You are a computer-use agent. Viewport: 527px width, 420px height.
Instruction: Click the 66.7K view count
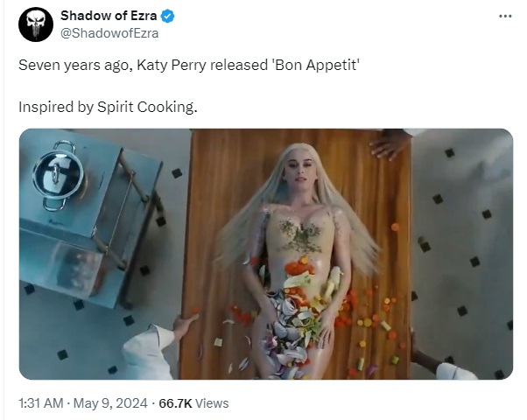pyautogui.click(x=175, y=403)
